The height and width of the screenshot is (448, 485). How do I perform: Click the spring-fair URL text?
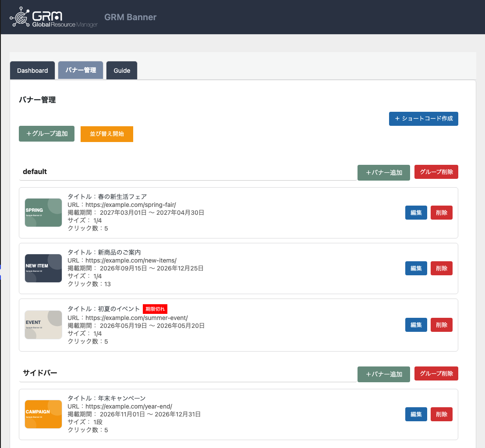coord(122,205)
